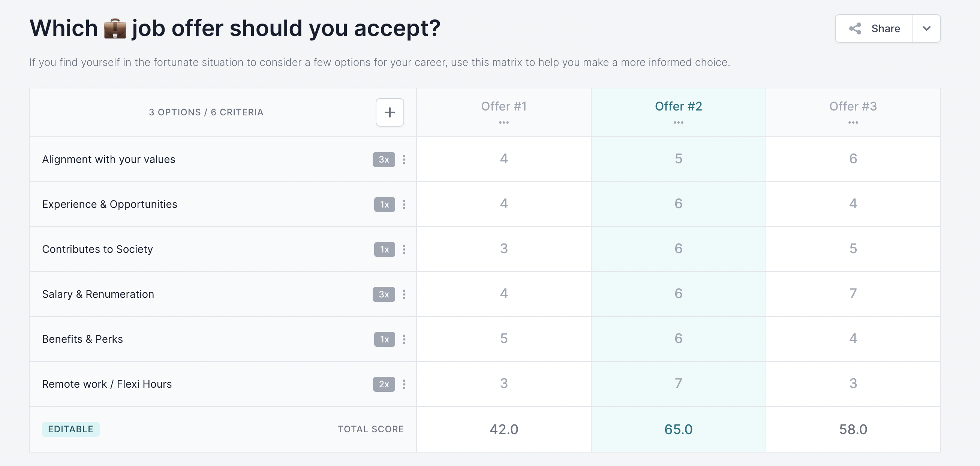Open the three-dot menu under Offer #3

[853, 122]
